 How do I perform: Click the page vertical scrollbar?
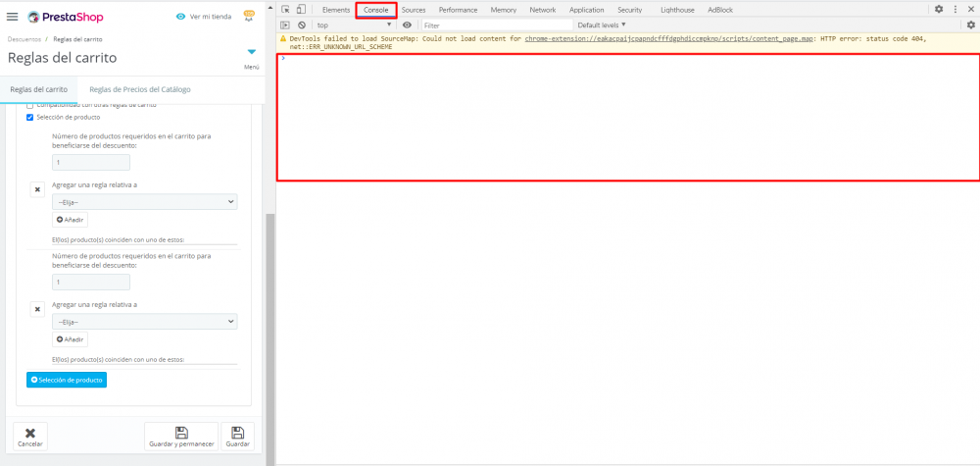[x=270, y=337]
